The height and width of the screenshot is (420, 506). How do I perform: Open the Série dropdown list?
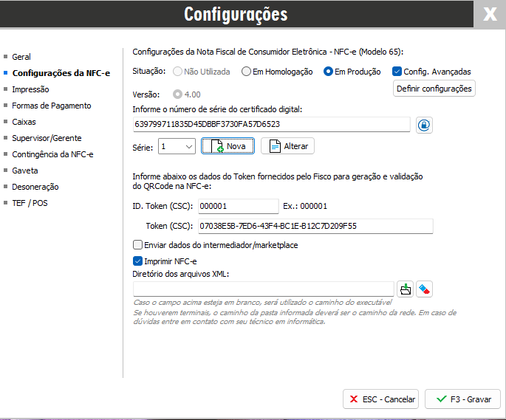coord(188,147)
